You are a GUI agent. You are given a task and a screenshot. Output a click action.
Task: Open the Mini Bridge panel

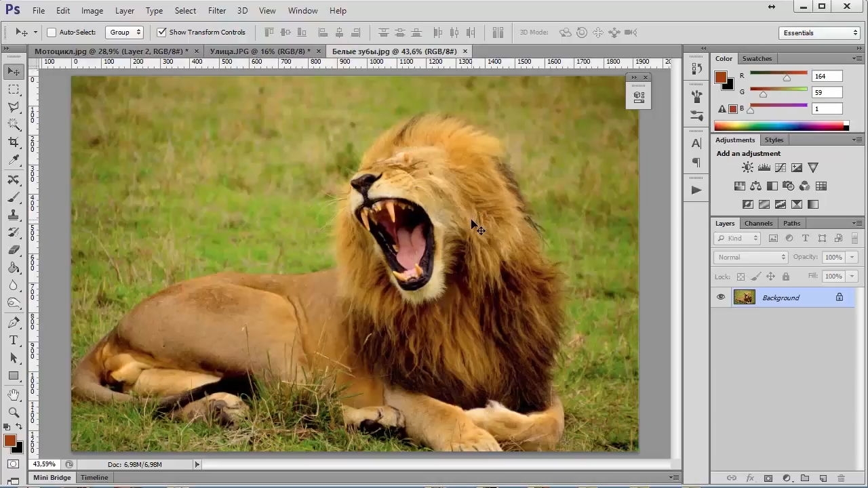point(52,477)
